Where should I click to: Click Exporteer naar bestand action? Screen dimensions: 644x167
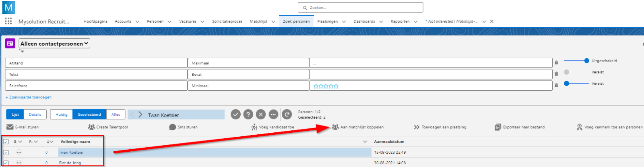pyautogui.click(x=520, y=127)
